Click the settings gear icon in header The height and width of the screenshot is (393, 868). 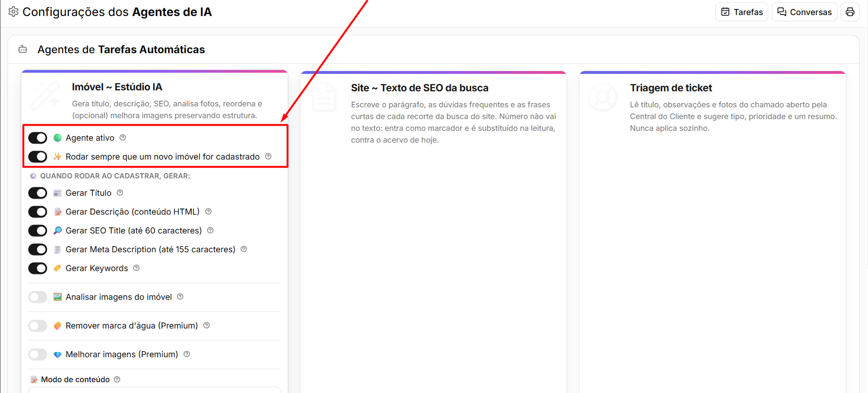14,11
